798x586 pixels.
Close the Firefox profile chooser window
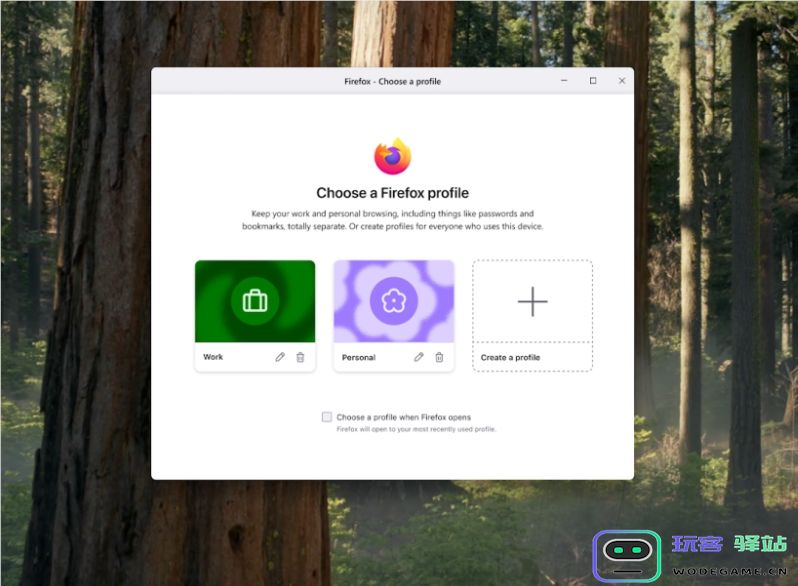[622, 81]
